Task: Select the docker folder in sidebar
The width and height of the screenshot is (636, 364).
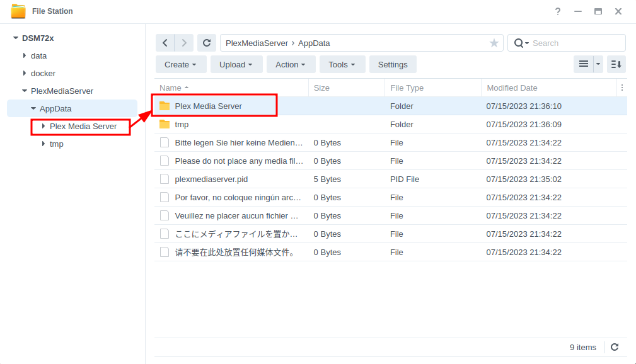Action: click(43, 74)
